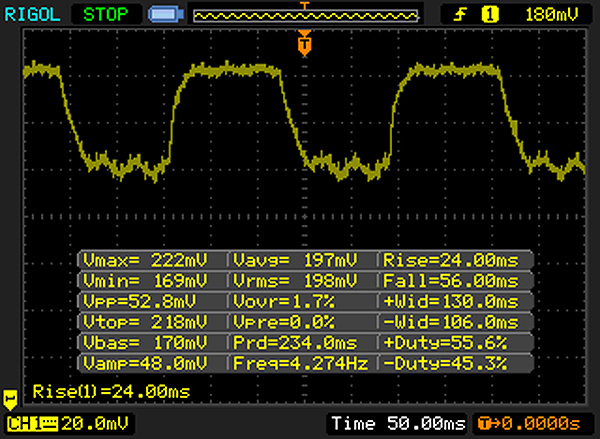Select the Prd=234.0ms measurement
Screen dimensions: 600x439
[x=295, y=343]
